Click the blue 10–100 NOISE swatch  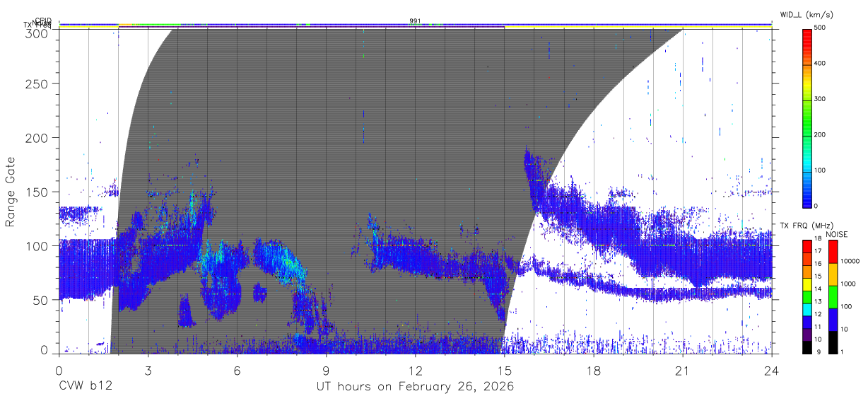coord(832,319)
